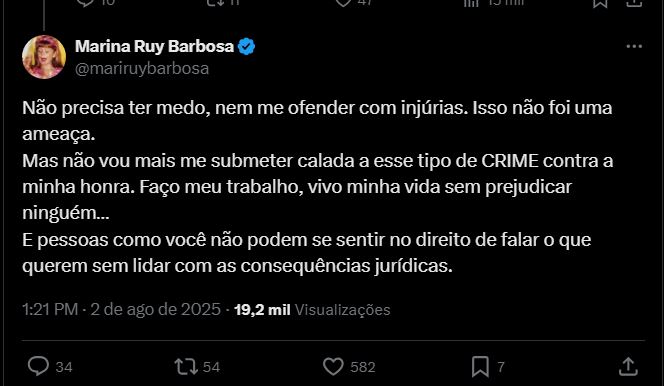
Task: Open the Marina Ruy Barbosa display name link
Action: [x=154, y=46]
